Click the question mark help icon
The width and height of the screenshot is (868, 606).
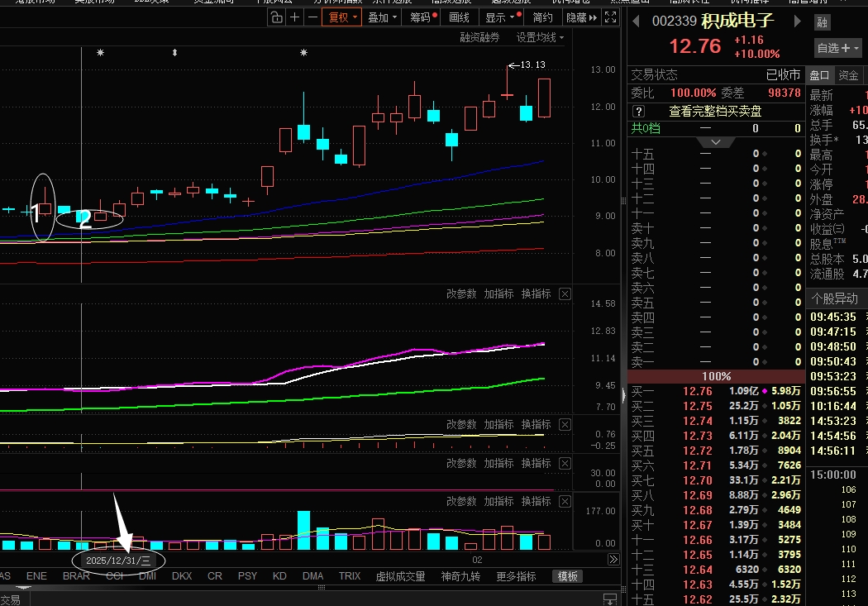[638, 112]
